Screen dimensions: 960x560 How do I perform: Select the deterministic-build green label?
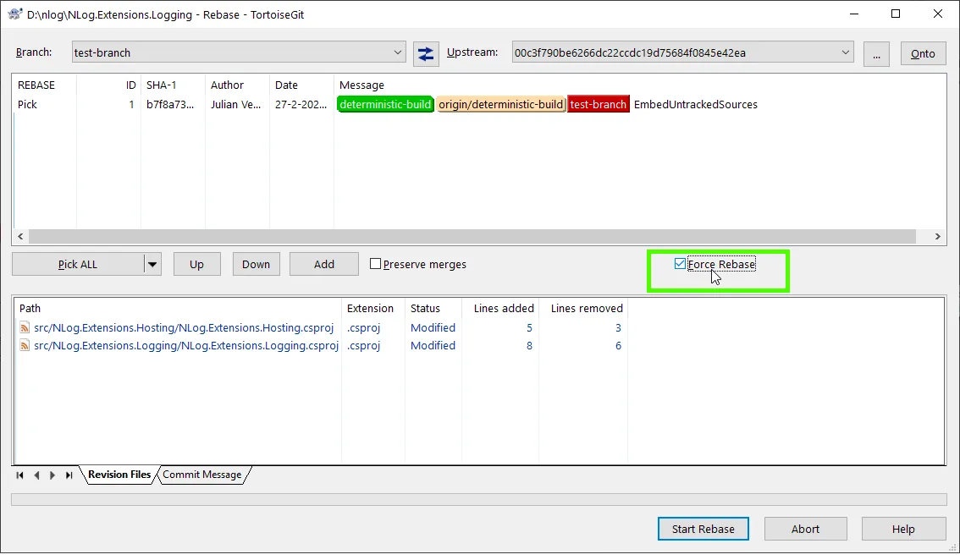pos(385,105)
